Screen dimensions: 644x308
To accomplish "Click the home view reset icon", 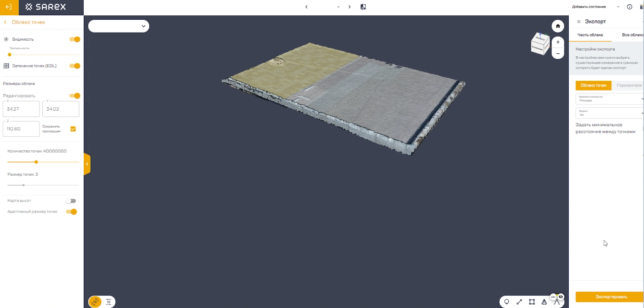I will [x=557, y=26].
